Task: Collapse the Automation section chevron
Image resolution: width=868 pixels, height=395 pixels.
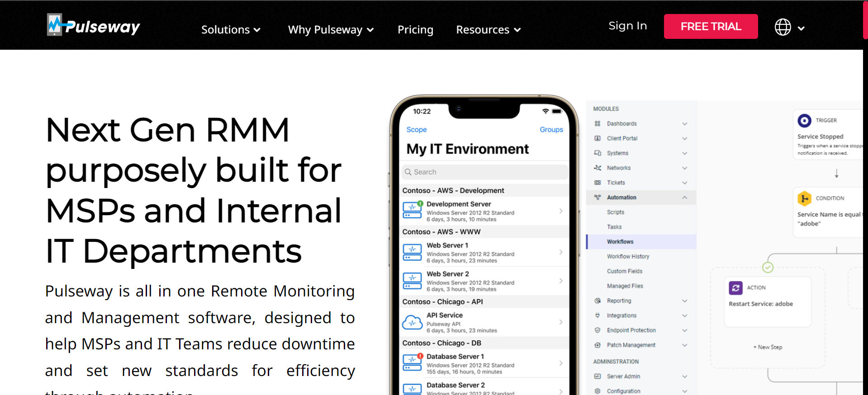Action: pyautogui.click(x=685, y=197)
